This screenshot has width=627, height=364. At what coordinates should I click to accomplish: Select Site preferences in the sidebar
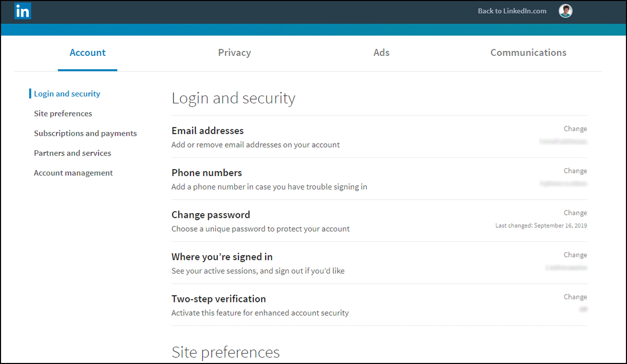(x=63, y=113)
